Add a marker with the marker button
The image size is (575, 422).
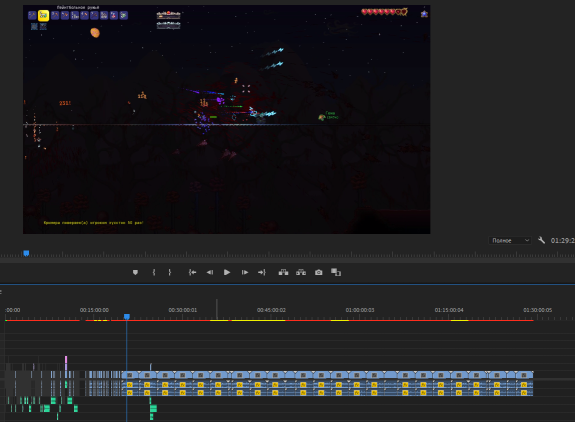click(135, 272)
